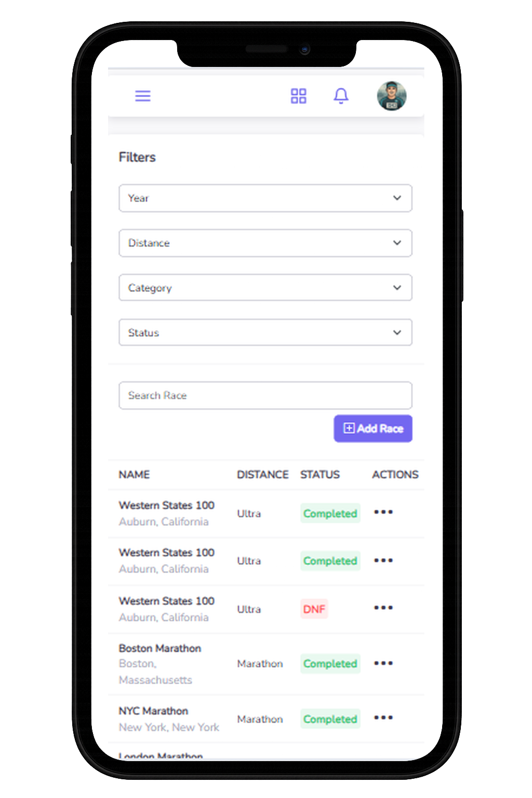This screenshot has height=798, width=532.
Task: Open the apps grid icon
Action: coord(298,96)
